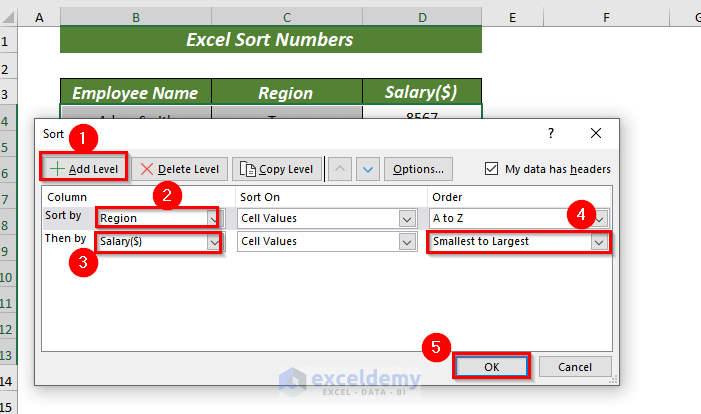
Task: Select row 3 header
Action: tap(8, 94)
